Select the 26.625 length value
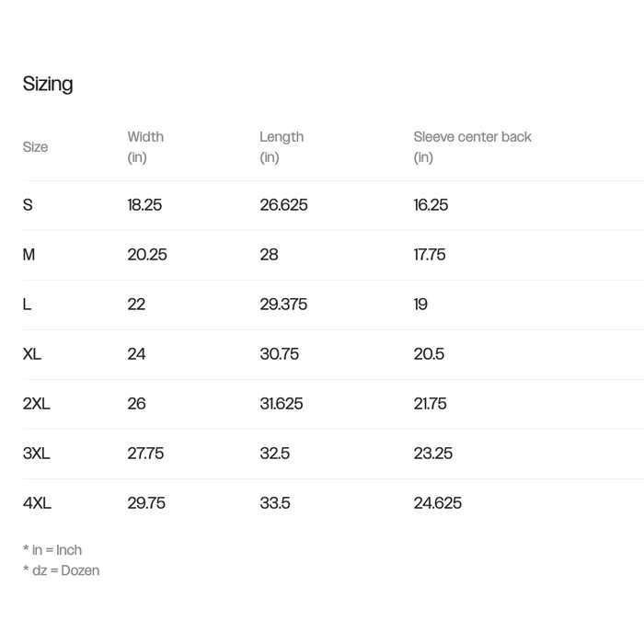This screenshot has width=644, height=644. [283, 205]
